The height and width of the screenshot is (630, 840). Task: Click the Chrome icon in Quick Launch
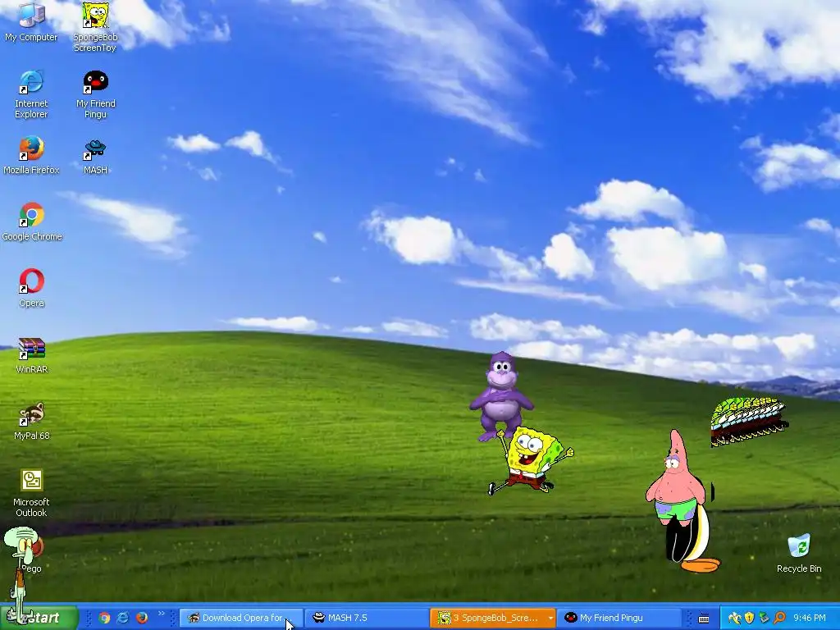point(104,618)
